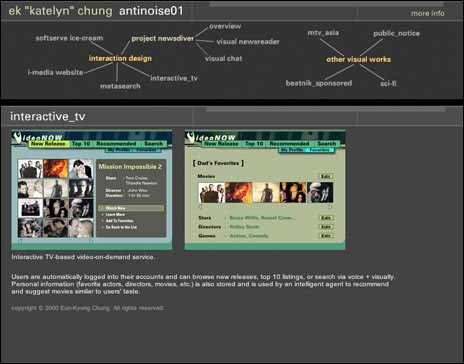Click 'antinoise01' in the header
Image resolution: width=464 pixels, height=364 pixels.
151,11
